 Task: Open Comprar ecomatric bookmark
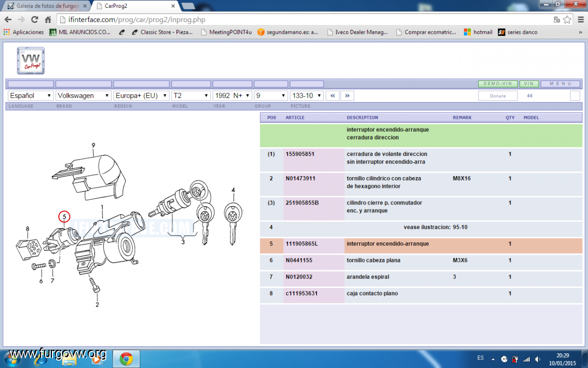coord(426,32)
